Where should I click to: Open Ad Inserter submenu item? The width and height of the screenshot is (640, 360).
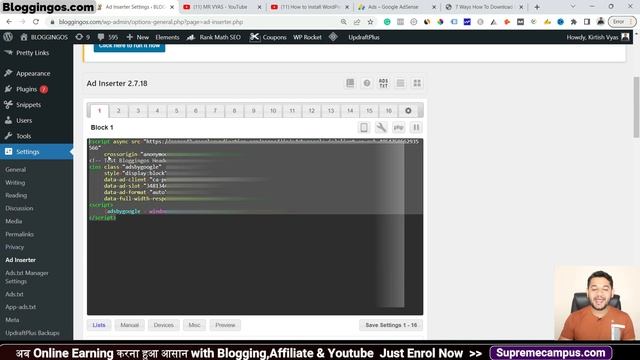pos(20,260)
